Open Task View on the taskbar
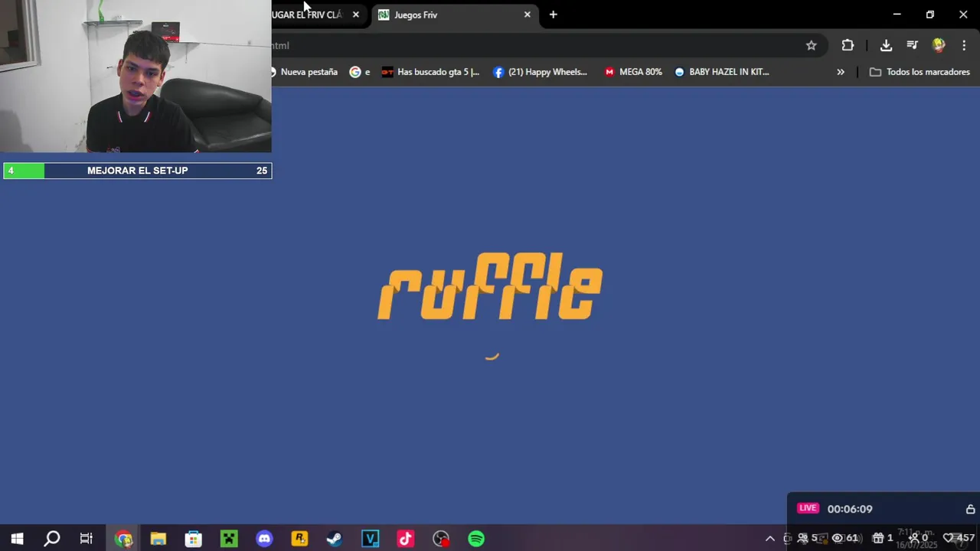 coord(87,539)
